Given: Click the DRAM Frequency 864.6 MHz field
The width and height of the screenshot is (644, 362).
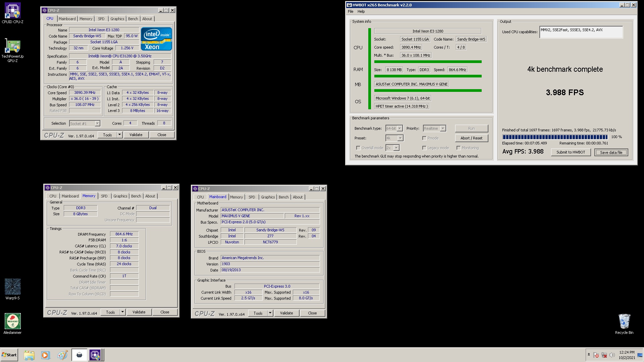Looking at the screenshot, I should coord(124,234).
